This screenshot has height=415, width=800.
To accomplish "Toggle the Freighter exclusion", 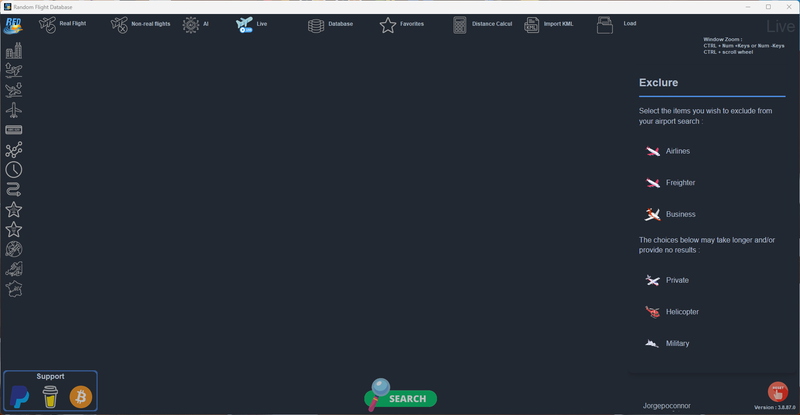I will pyautogui.click(x=653, y=183).
